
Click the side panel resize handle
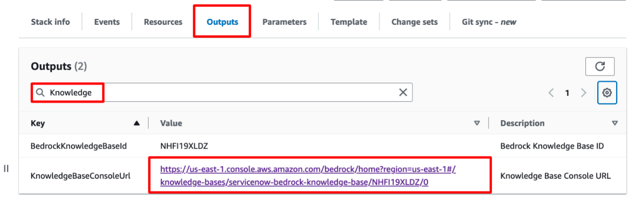tap(6, 169)
